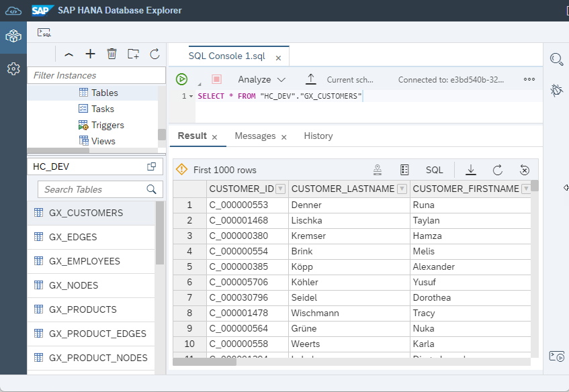The image size is (569, 392).
Task: Select the GX_EMPLOYEES table
Action: [91, 261]
